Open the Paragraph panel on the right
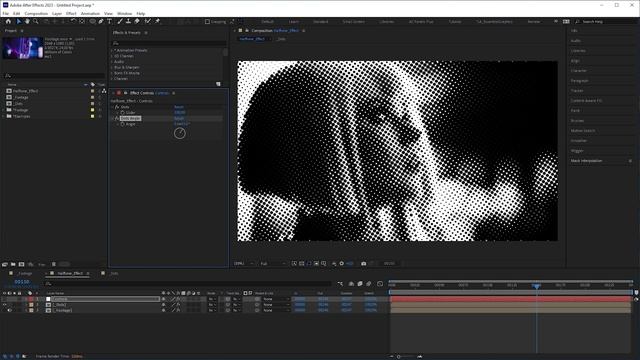The height and width of the screenshot is (360, 640). click(x=580, y=81)
